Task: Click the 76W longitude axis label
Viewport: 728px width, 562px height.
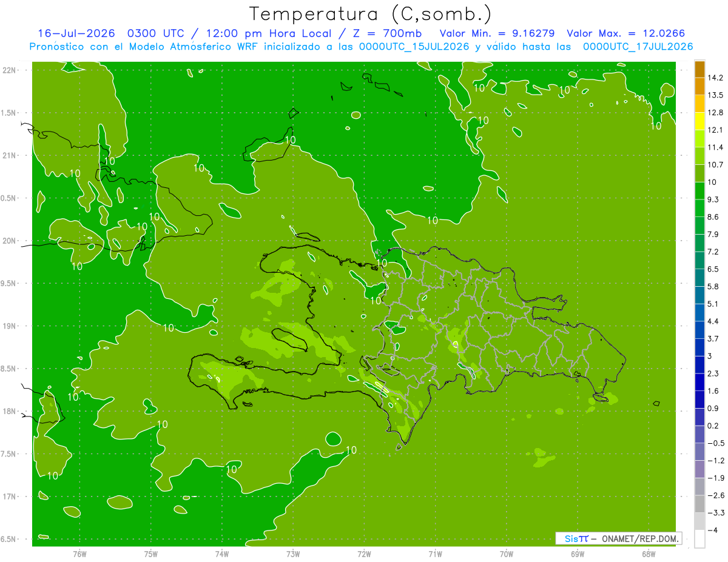Action: (79, 554)
